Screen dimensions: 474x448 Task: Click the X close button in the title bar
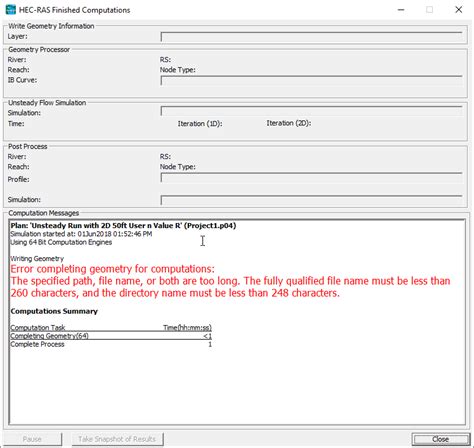coord(459,10)
